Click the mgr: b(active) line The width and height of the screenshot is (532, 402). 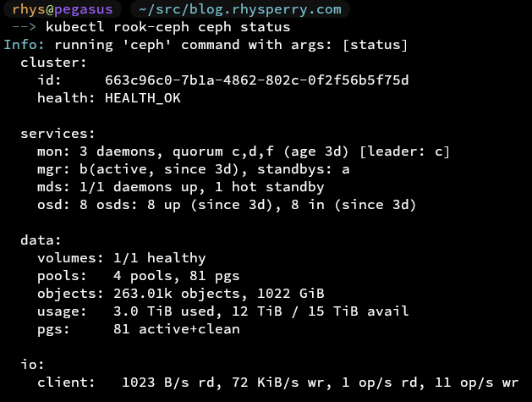(x=194, y=169)
